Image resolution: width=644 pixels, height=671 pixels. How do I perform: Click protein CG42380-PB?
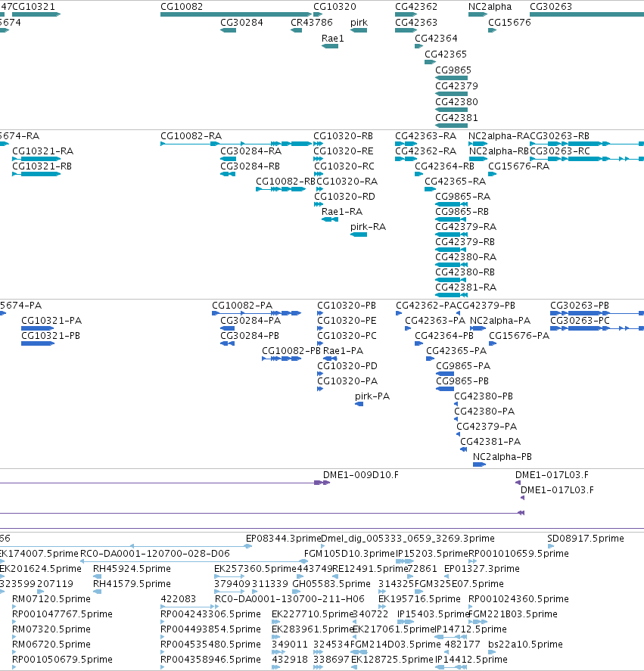[x=456, y=404]
